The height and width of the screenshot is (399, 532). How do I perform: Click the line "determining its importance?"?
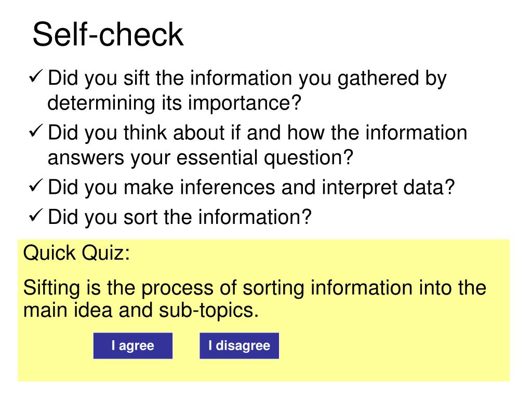pos(174,103)
